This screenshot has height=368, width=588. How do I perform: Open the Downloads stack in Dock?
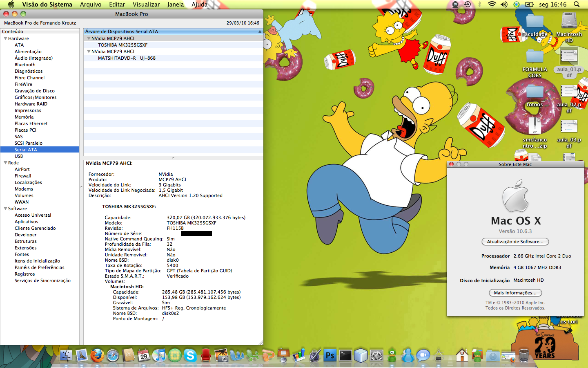point(493,357)
